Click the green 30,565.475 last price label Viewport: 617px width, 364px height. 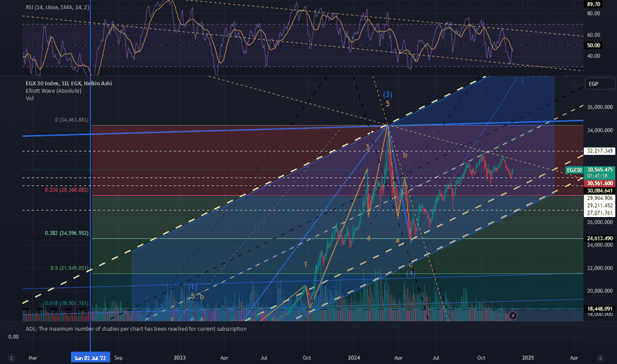coord(600,169)
